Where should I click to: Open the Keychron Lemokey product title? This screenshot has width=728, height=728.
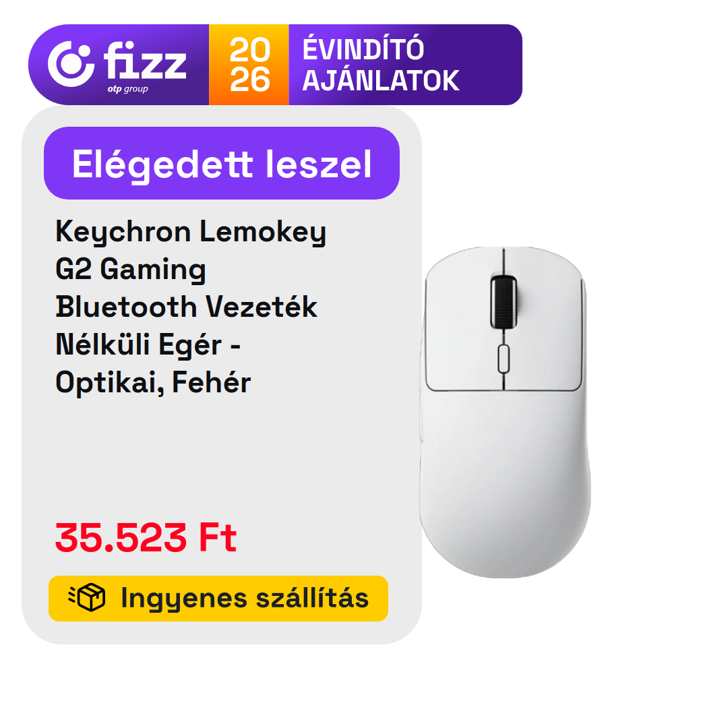click(191, 231)
